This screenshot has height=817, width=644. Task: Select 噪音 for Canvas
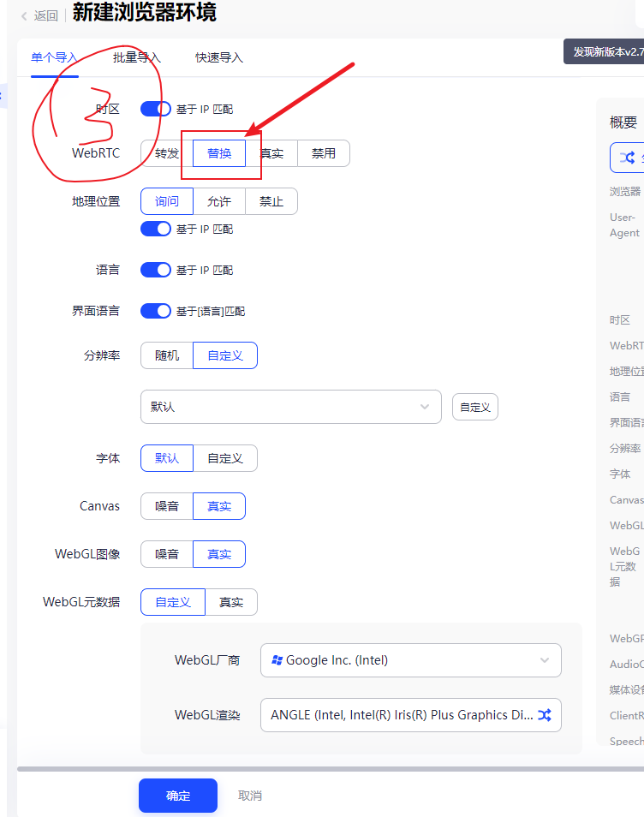pos(167,506)
